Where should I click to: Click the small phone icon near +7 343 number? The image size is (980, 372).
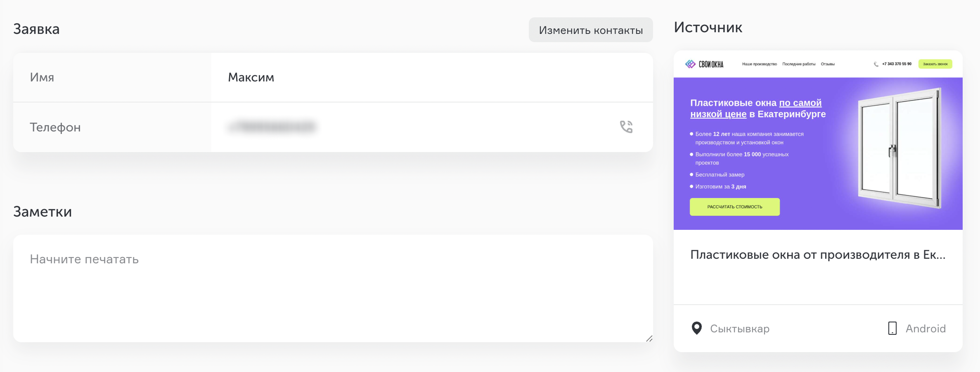pyautogui.click(x=876, y=64)
